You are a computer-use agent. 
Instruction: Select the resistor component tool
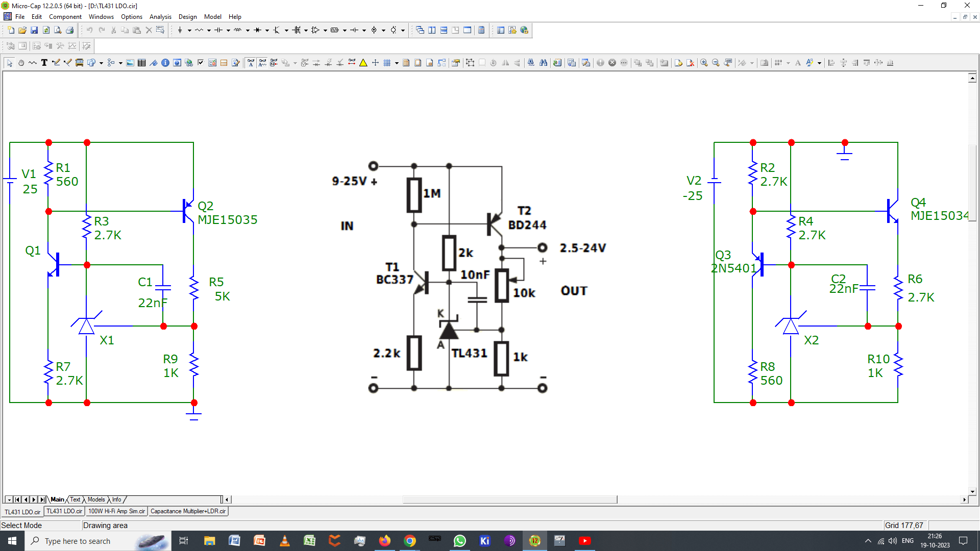(x=199, y=30)
